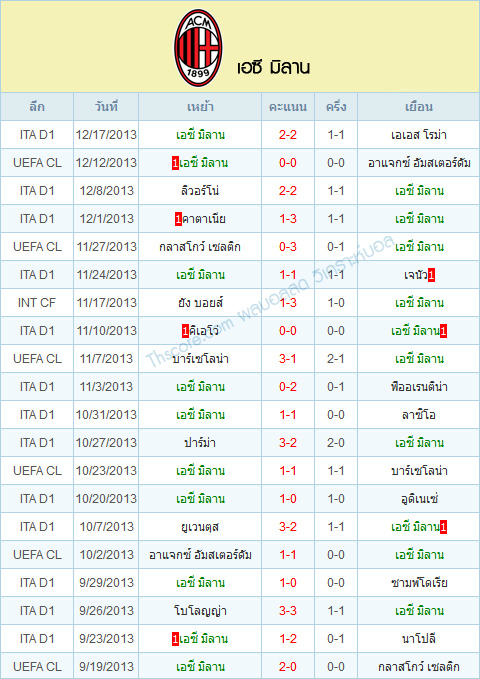Select the date 9/19/2013

tap(106, 666)
